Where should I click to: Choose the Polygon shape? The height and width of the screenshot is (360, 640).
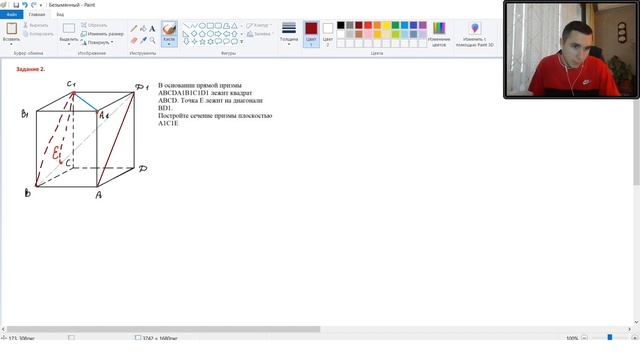(227, 25)
